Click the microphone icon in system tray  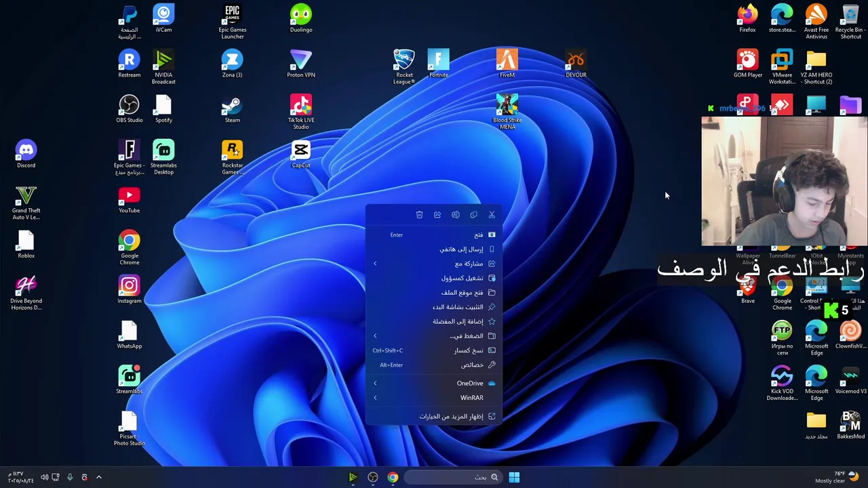click(x=70, y=477)
